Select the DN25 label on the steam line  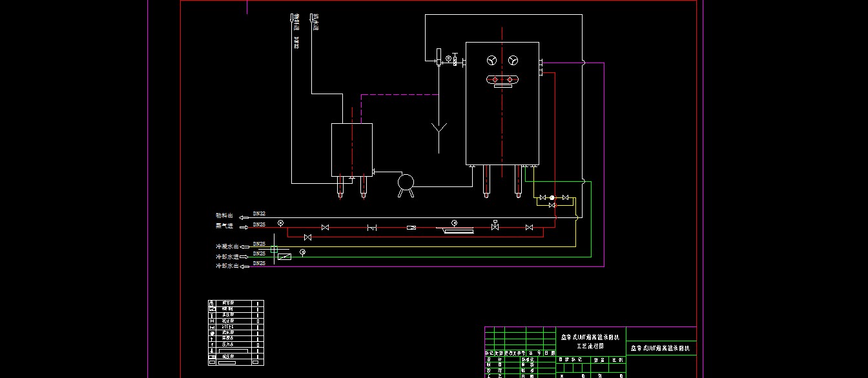(x=259, y=224)
